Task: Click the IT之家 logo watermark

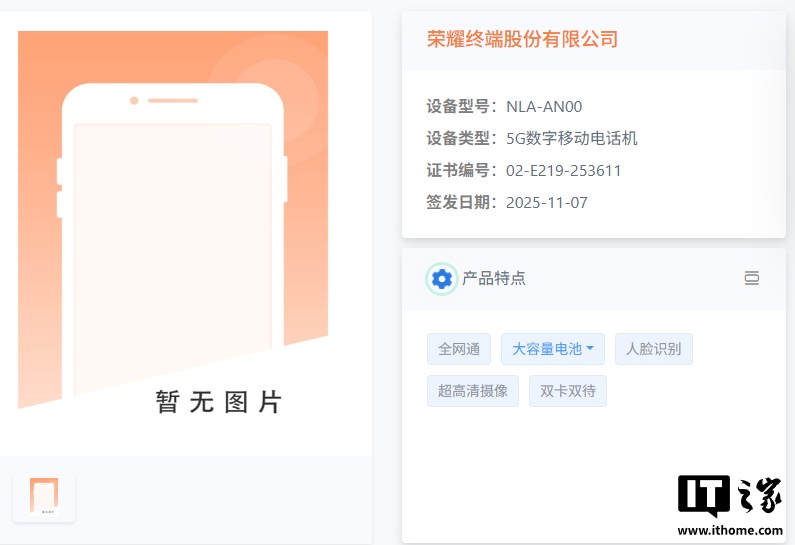Action: [729, 497]
